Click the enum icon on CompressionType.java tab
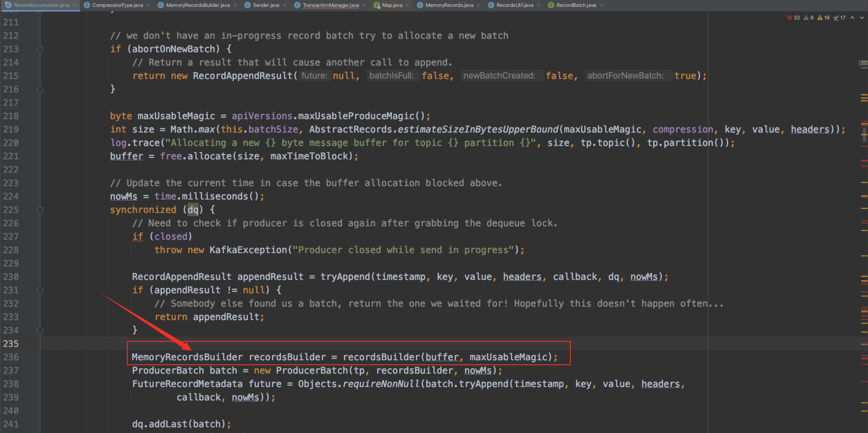 pyautogui.click(x=87, y=5)
